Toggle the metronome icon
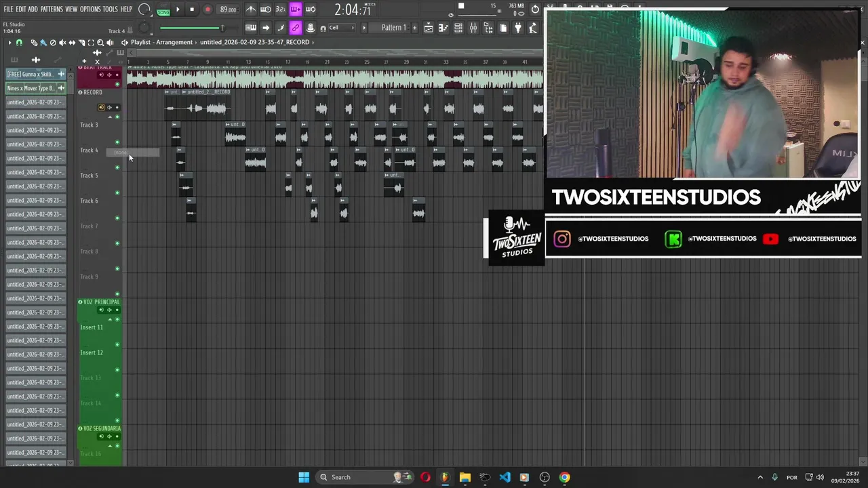The height and width of the screenshot is (488, 868). tap(251, 9)
